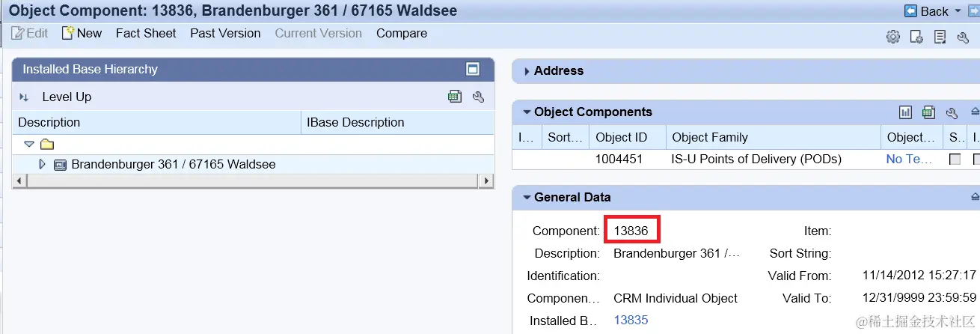The width and height of the screenshot is (980, 334).
Task: Click the New document icon
Action: click(x=68, y=33)
